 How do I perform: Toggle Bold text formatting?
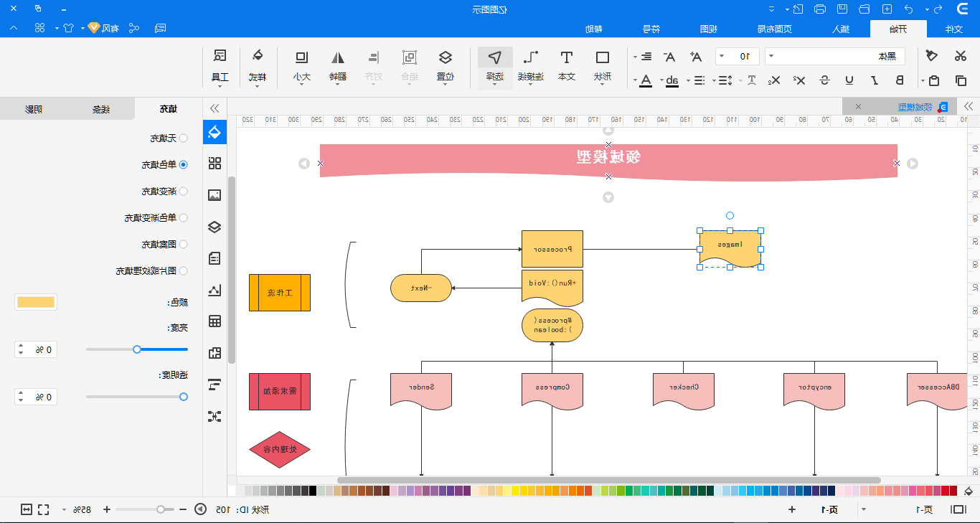(900, 80)
